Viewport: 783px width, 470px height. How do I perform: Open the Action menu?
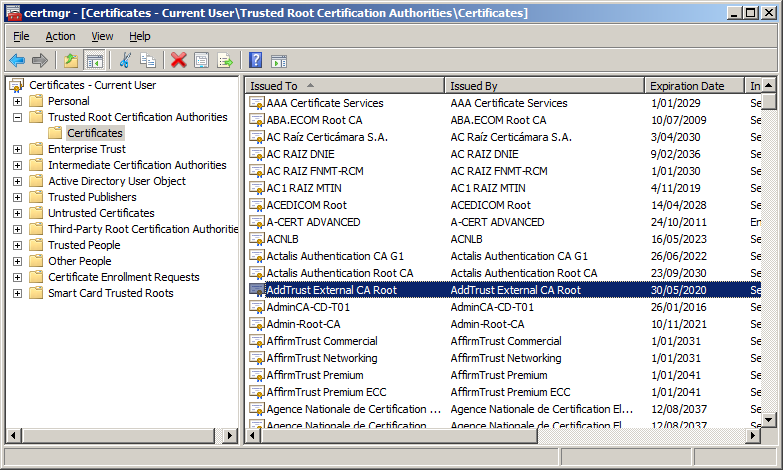point(60,36)
